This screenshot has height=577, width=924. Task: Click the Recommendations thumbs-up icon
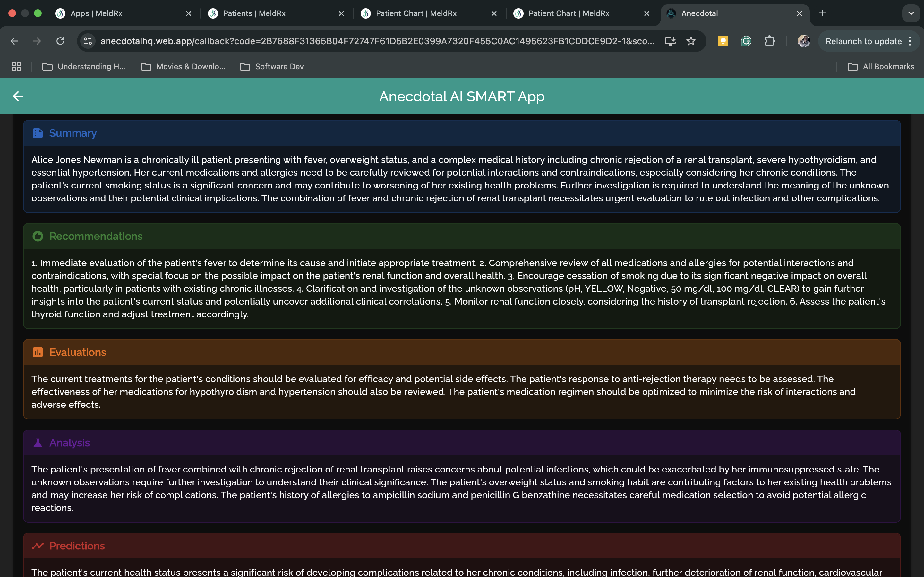point(38,236)
